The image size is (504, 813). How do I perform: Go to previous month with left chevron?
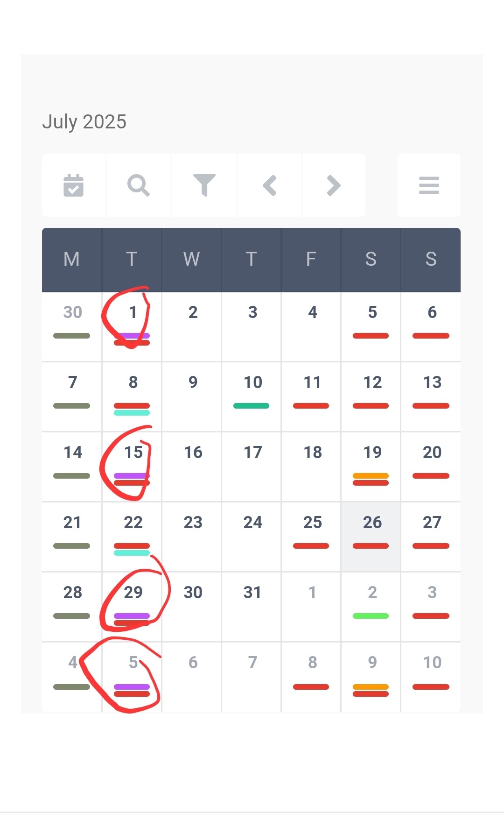click(x=270, y=185)
